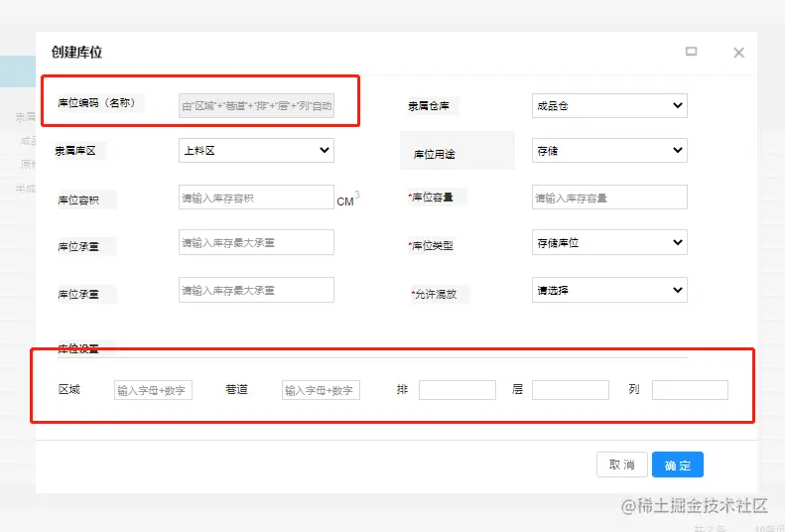Viewport: 785px width, 532px height.
Task: Maximize the 创建库位 dialog
Action: (x=691, y=52)
